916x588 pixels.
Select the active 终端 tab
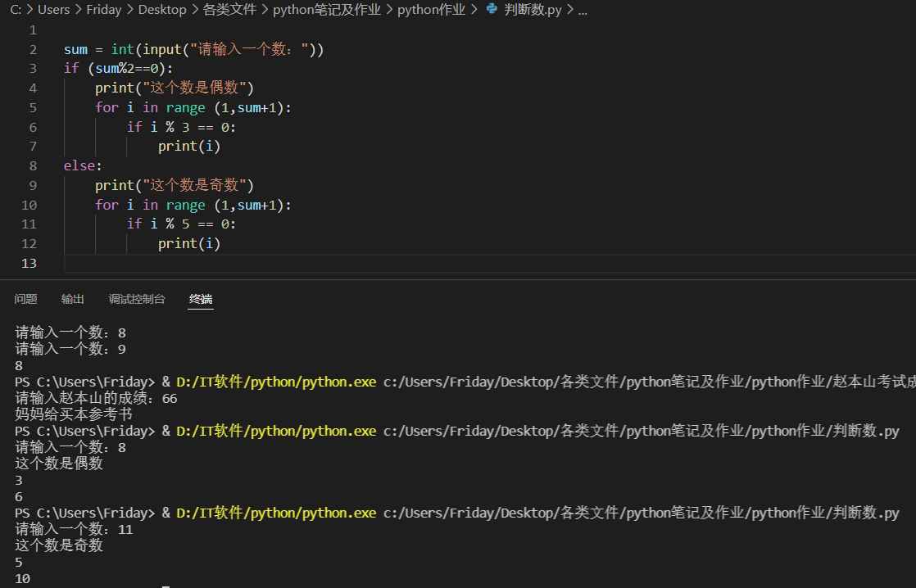[201, 298]
